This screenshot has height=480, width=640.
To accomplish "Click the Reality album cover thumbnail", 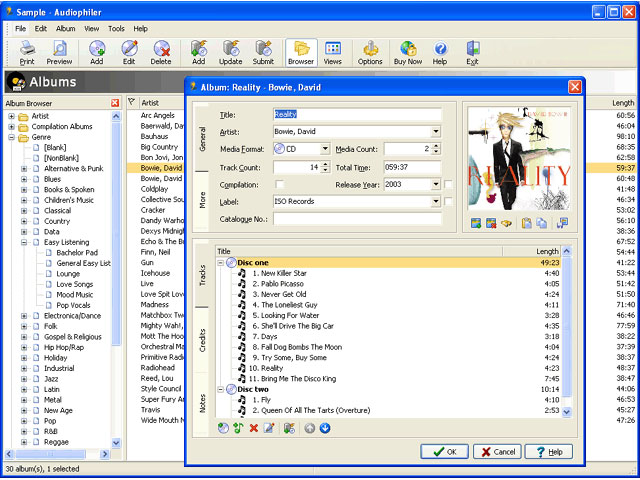I will pyautogui.click(x=519, y=158).
